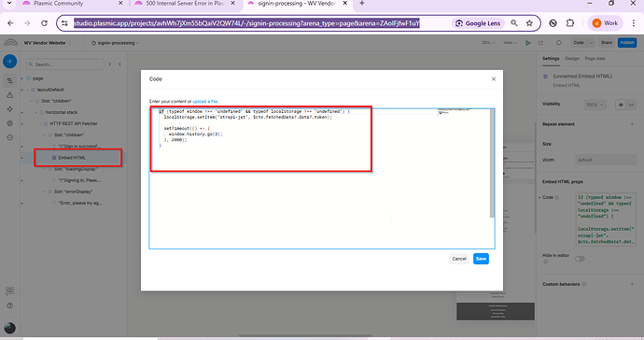This screenshot has height=340, width=644.
Task: Click the code editor vertical scrollbar
Action: (492, 163)
